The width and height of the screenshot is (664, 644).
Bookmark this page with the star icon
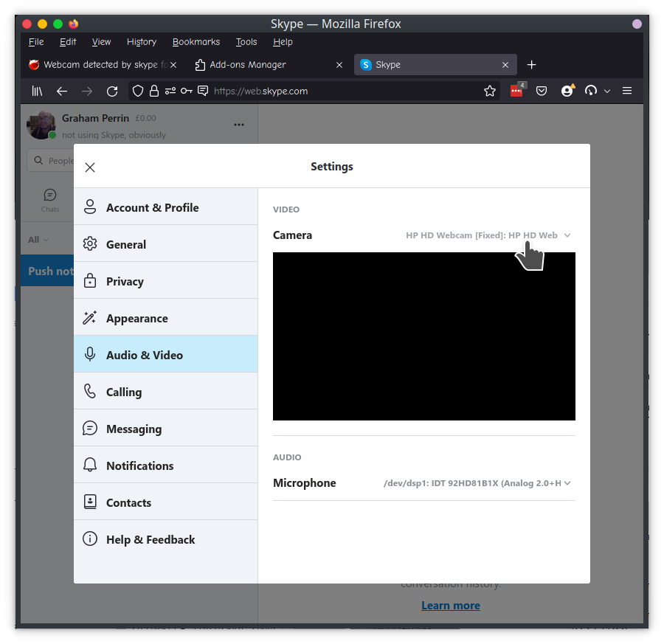tap(489, 91)
